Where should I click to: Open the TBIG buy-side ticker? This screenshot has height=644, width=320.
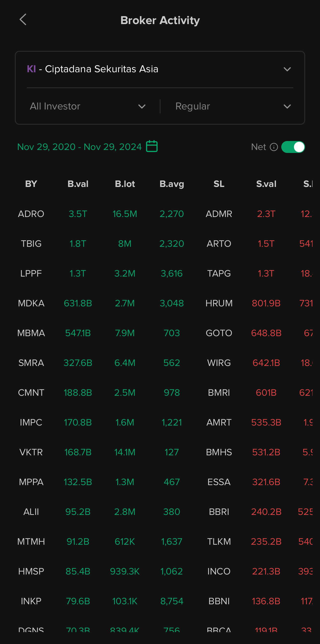(31, 244)
